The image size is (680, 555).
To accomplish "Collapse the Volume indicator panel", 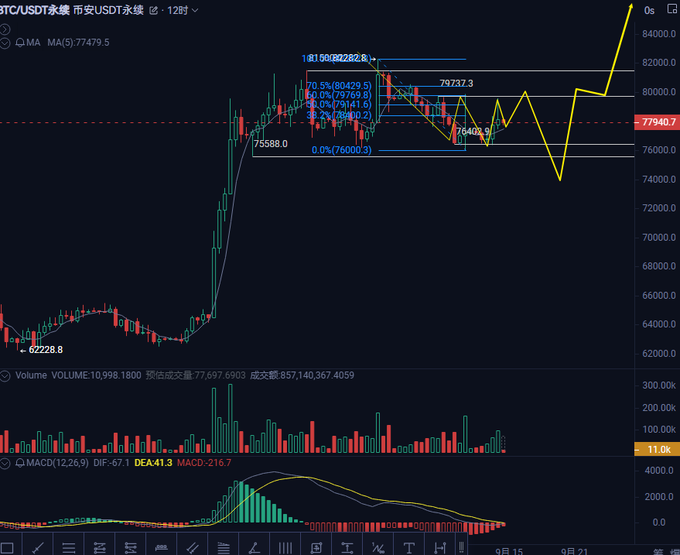I will (x=4, y=375).
